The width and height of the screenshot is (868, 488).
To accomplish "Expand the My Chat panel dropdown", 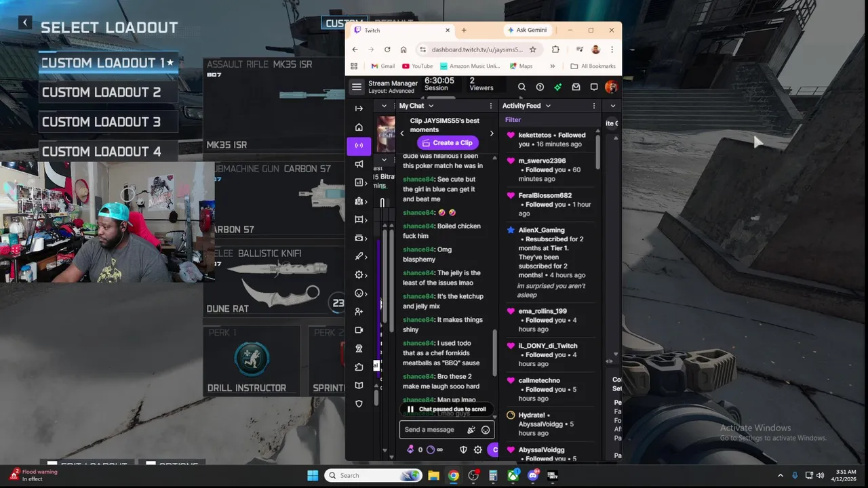I will pyautogui.click(x=431, y=106).
